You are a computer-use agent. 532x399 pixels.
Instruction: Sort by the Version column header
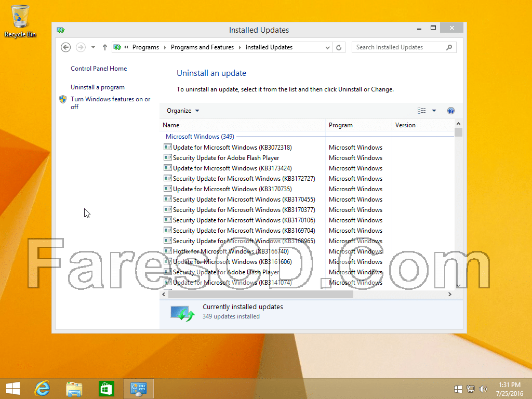pos(423,125)
